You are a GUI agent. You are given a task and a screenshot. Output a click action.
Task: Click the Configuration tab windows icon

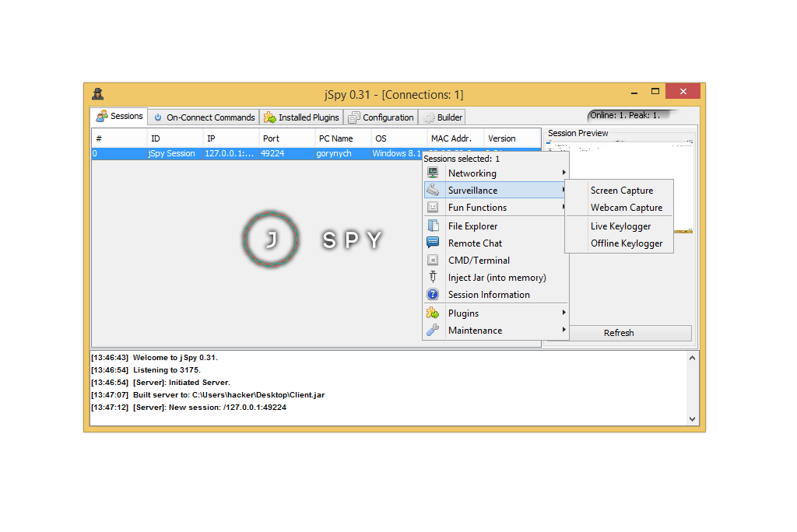(354, 117)
